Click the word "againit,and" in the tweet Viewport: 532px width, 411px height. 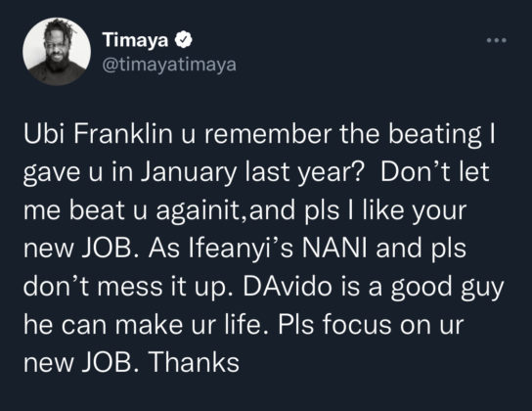[225, 210]
